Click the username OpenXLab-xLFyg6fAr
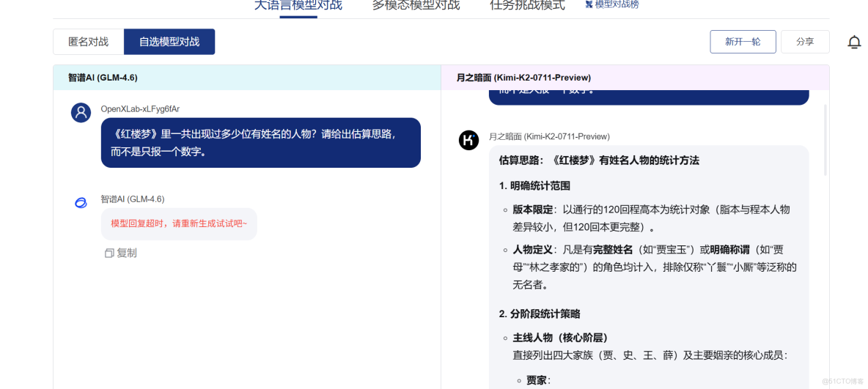 (140, 109)
